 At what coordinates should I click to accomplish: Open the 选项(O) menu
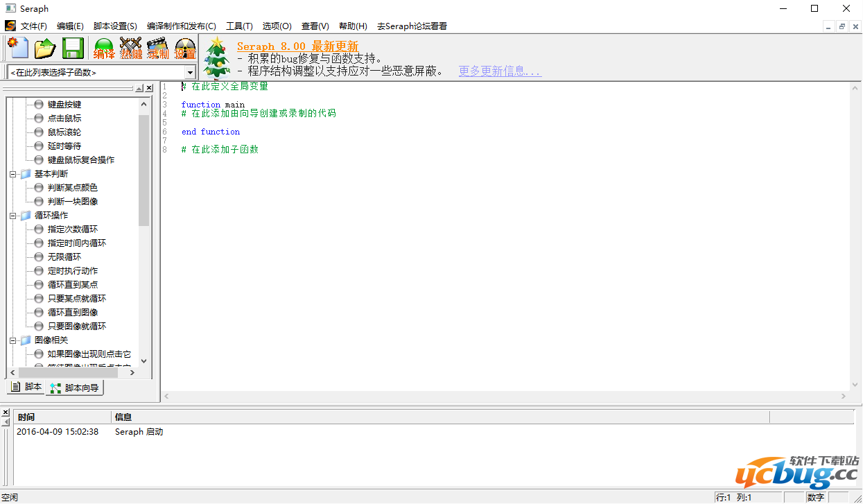point(277,26)
